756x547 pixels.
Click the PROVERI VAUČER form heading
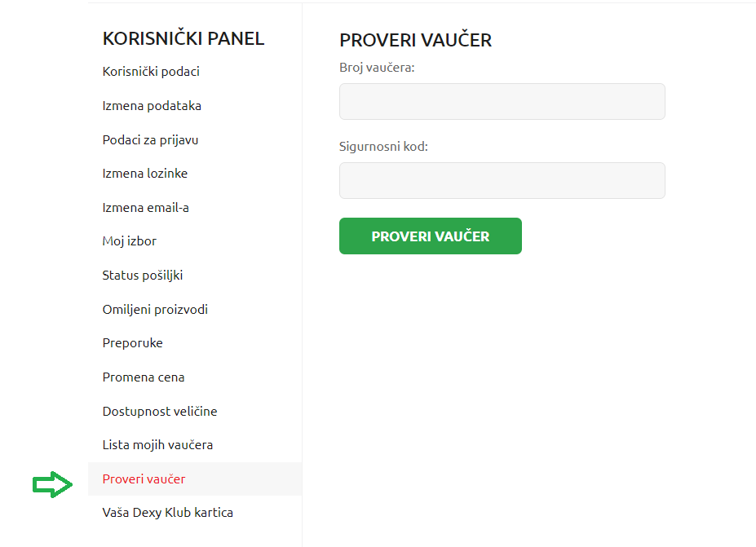(415, 41)
